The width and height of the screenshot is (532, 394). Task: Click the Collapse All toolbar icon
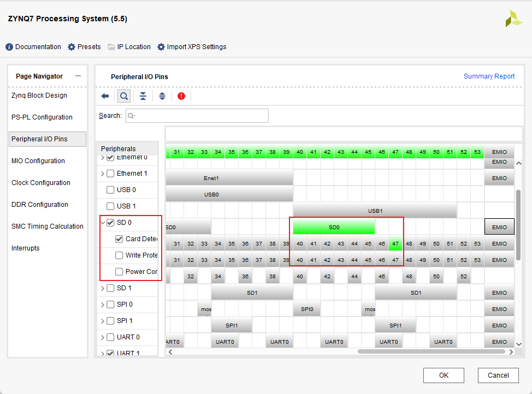143,96
